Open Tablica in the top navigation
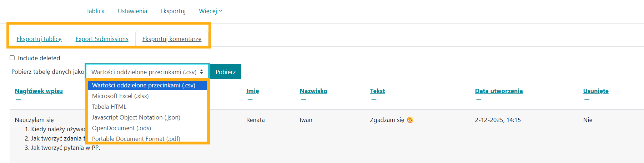 95,11
